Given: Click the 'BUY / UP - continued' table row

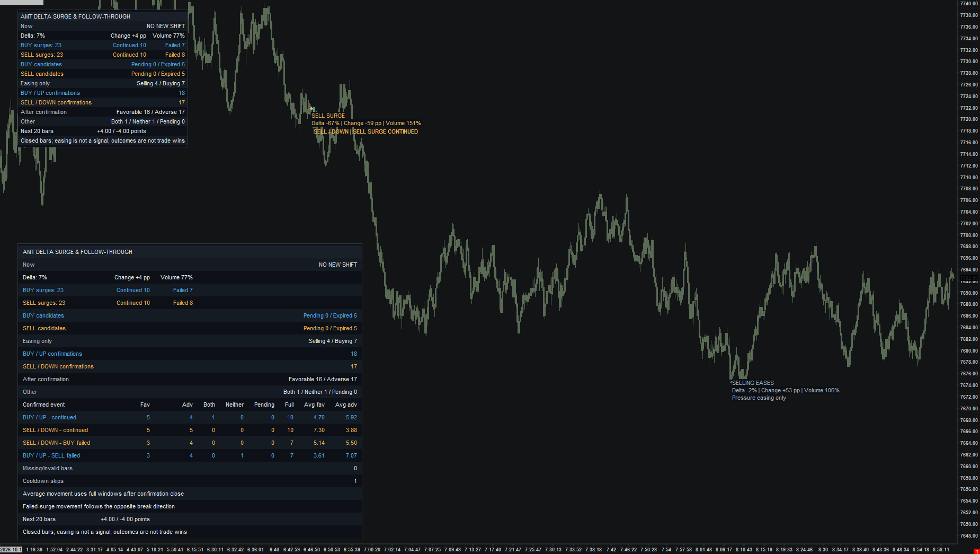Looking at the screenshot, I should click(190, 417).
